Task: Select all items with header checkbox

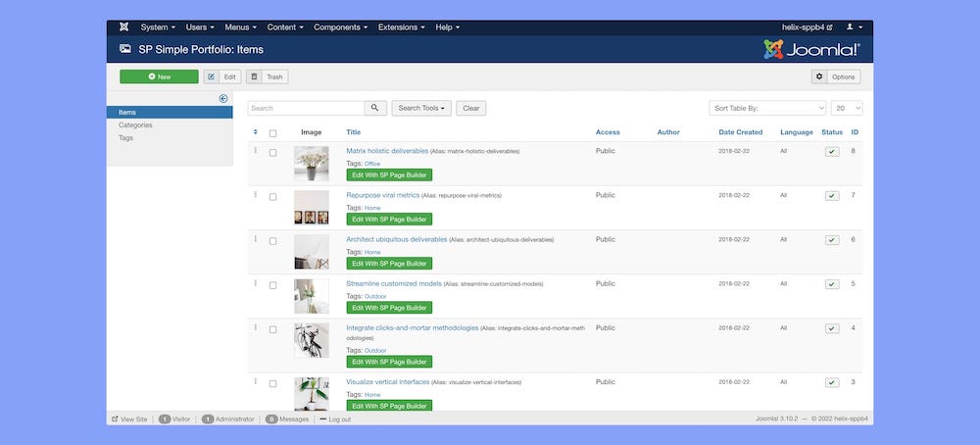Action: coord(273,133)
